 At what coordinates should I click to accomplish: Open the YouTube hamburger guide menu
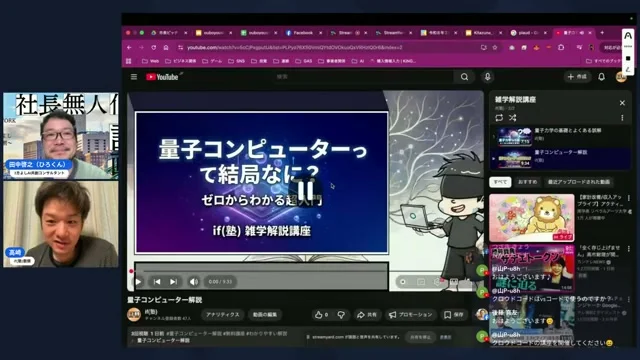pos(134,77)
